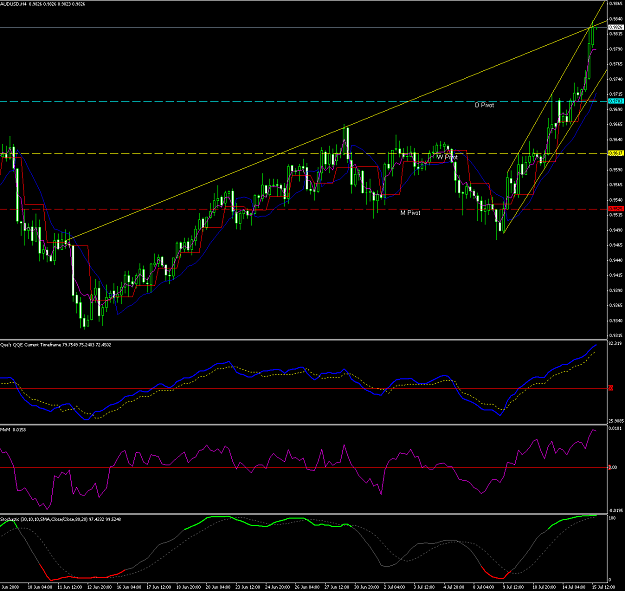Click the Stochastic indicator label text
This screenshot has width=625, height=591.
(x=61, y=519)
